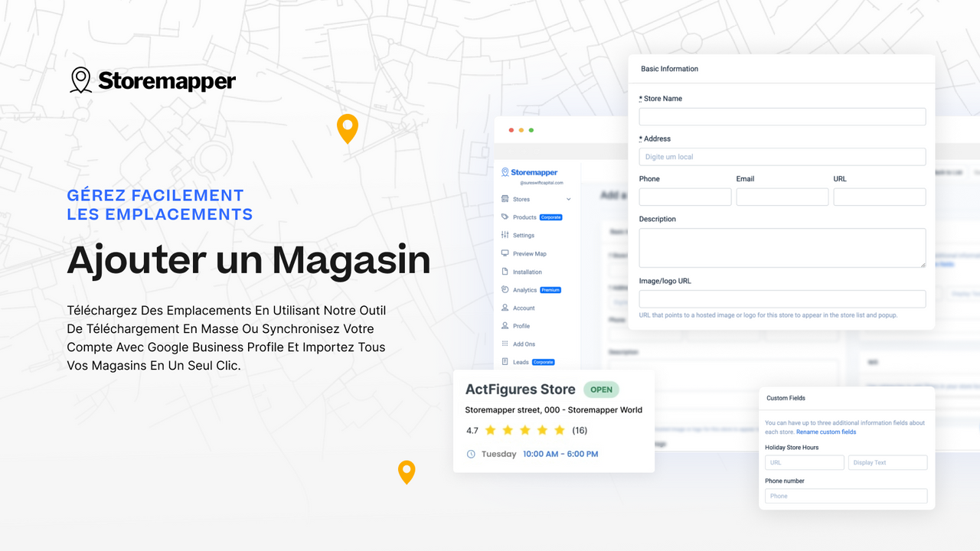Image resolution: width=980 pixels, height=551 pixels.
Task: Click the green window dot in browser mockup
Action: (x=531, y=130)
